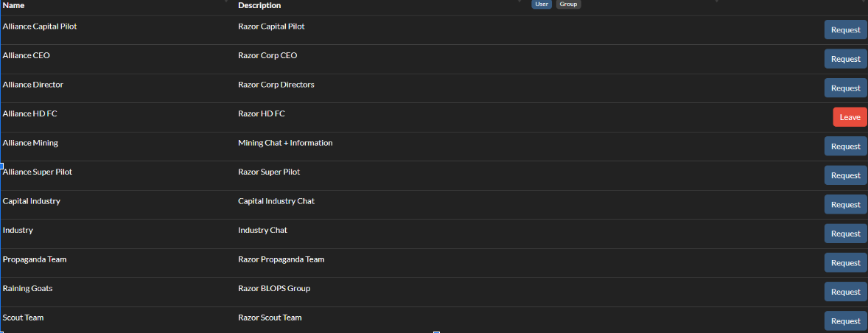Click Request for Alliance CEO
Image resolution: width=868 pixels, height=333 pixels.
click(x=845, y=59)
